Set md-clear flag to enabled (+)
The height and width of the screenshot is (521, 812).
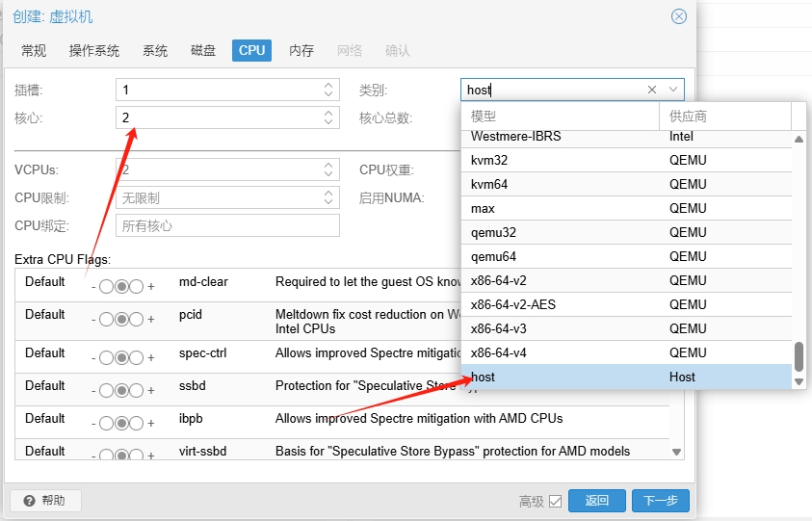coord(137,287)
